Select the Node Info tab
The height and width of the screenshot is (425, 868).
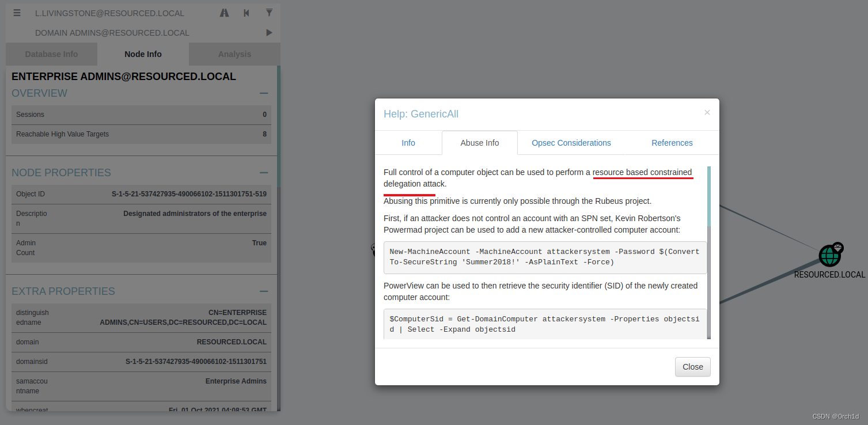(x=143, y=54)
